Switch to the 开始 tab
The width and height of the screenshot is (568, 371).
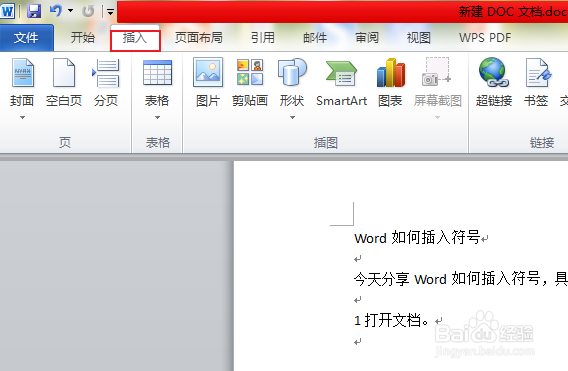[83, 38]
